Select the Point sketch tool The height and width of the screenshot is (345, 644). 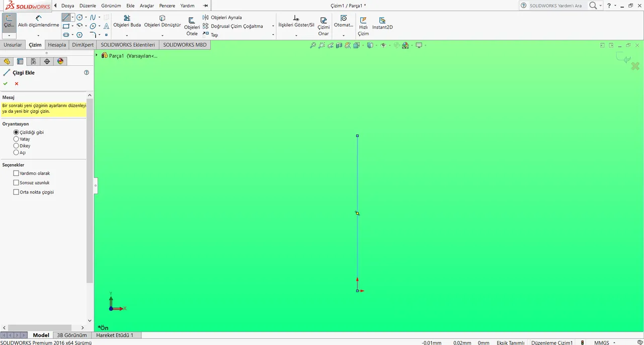coord(106,35)
